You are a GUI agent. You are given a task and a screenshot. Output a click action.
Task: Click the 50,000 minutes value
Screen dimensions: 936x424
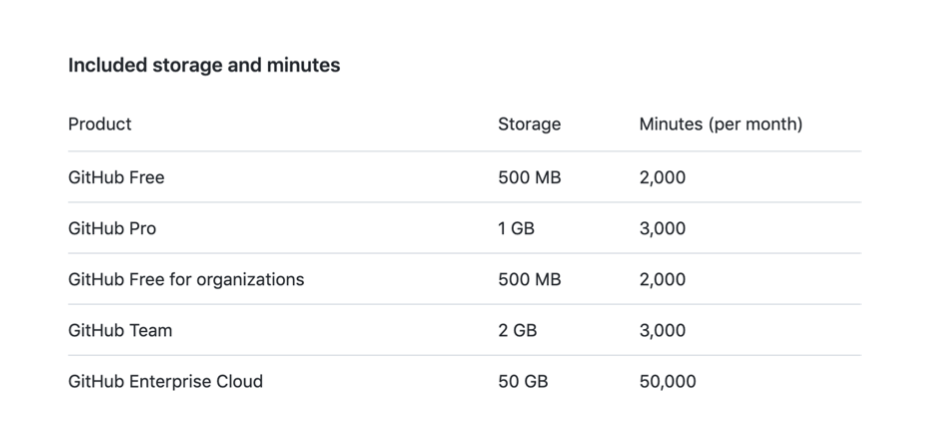coord(667,382)
